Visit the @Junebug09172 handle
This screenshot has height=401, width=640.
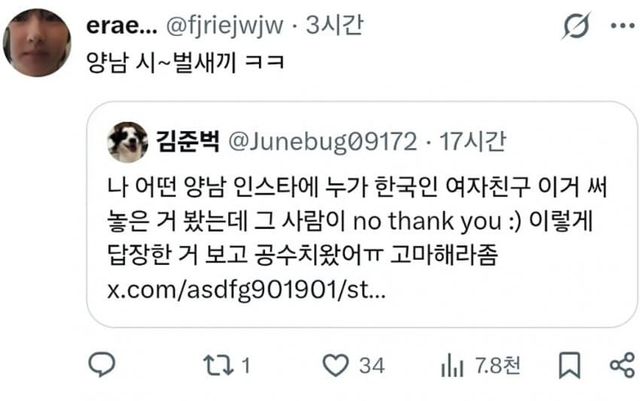coord(322,142)
